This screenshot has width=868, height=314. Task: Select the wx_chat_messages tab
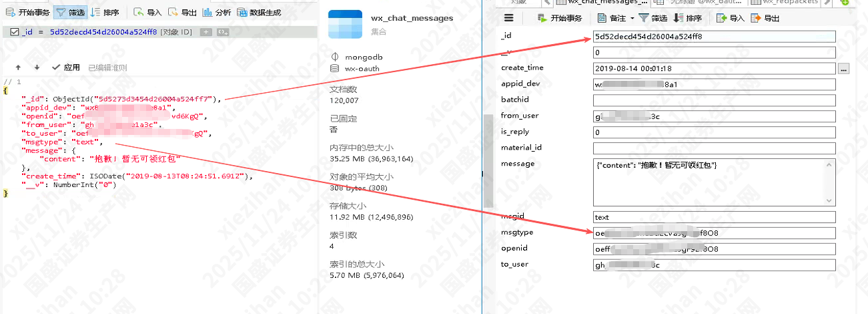click(600, 3)
